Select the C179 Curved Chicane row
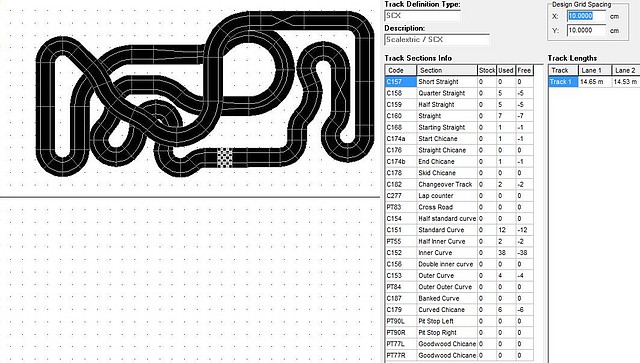 coord(459,310)
